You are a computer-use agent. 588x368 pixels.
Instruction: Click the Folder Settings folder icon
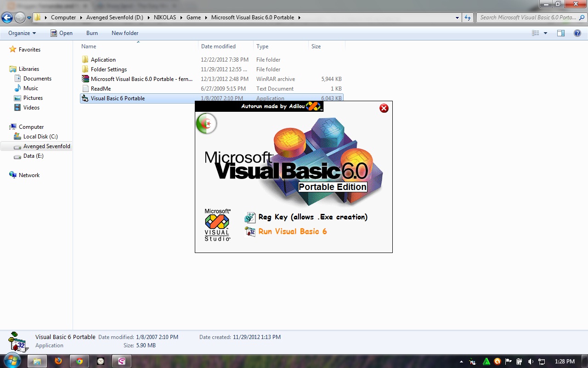[85, 69]
